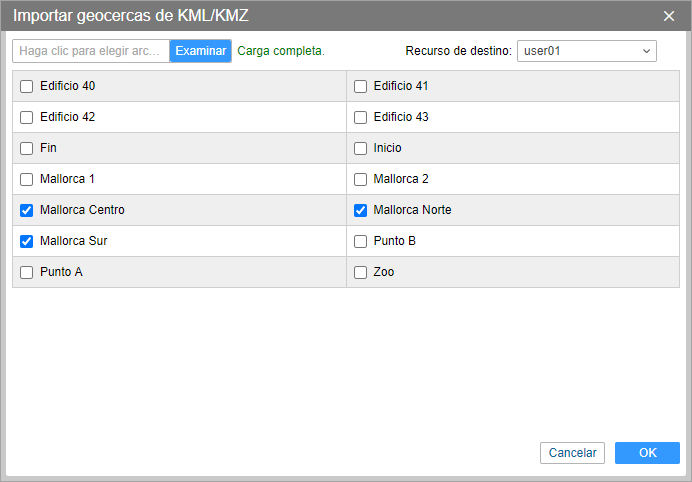Select the Edificio 42 checkbox
This screenshot has width=692, height=482.
click(27, 117)
